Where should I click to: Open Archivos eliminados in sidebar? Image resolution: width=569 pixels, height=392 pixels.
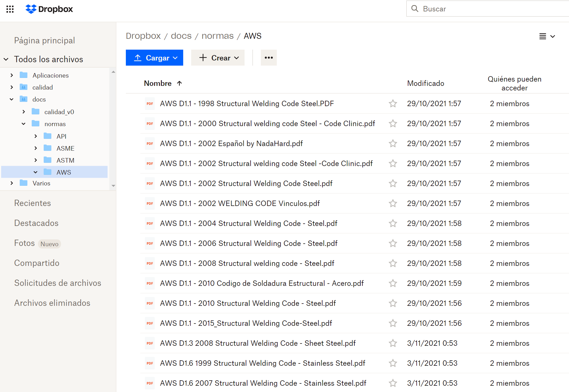[x=52, y=303]
